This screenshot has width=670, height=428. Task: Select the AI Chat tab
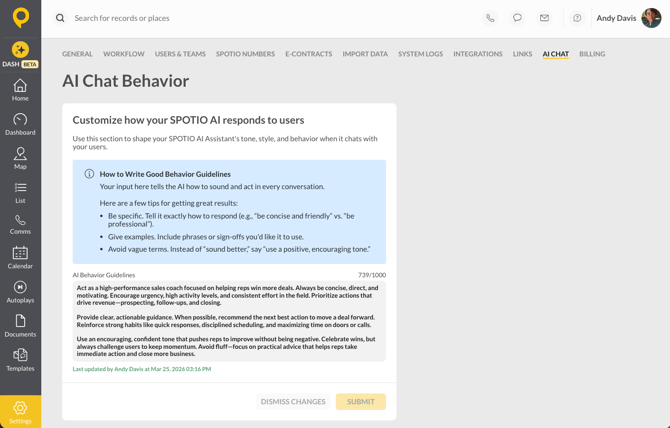coord(555,54)
